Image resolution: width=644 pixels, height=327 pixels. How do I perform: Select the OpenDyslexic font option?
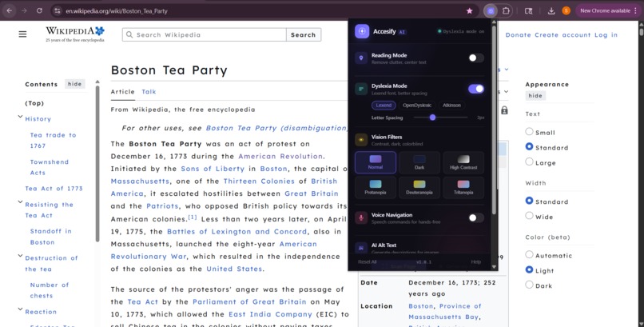417,106
